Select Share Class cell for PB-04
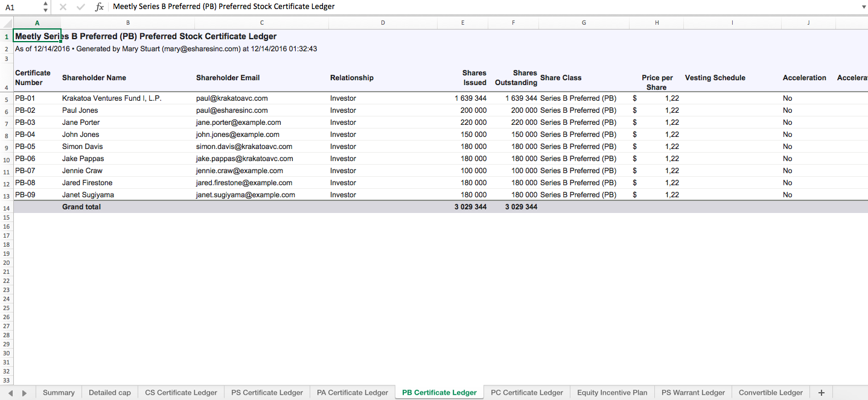The image size is (868, 400). point(584,135)
